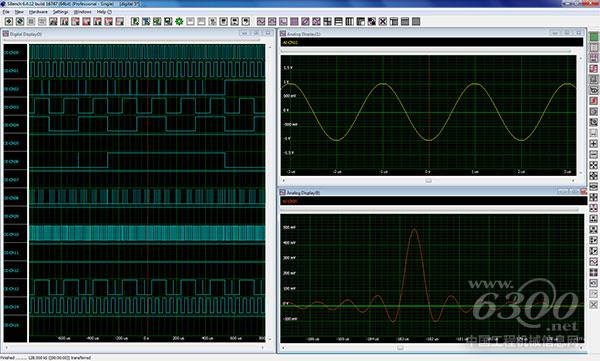Open the Hardware menu

38,12
